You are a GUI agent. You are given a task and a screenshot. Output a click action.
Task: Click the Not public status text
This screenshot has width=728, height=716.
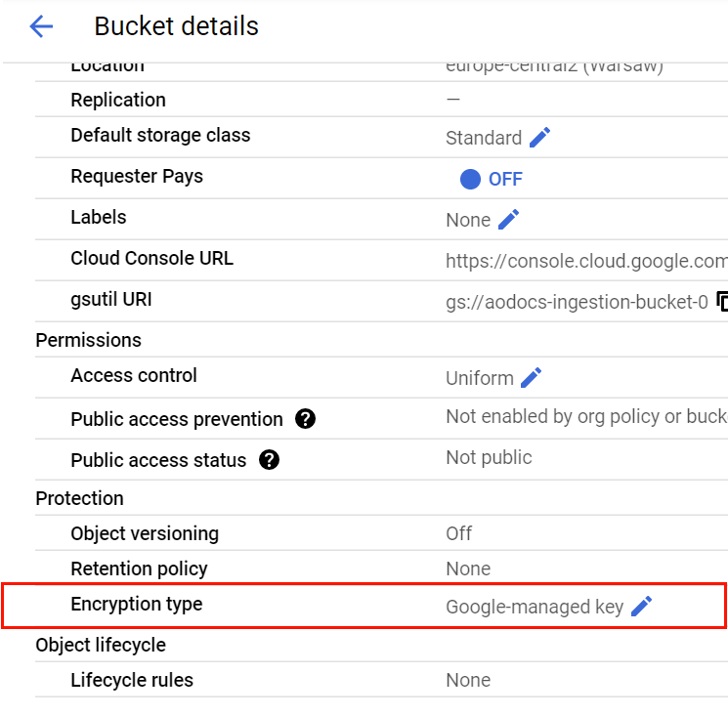489,457
